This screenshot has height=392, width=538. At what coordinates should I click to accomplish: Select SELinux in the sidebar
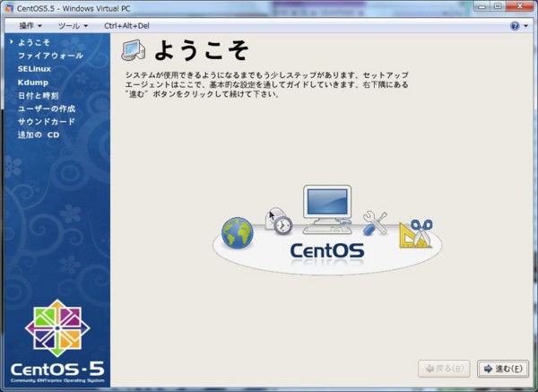click(x=34, y=69)
